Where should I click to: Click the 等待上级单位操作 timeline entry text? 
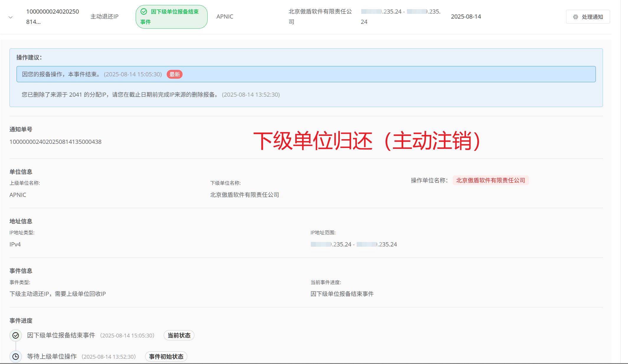coord(52,357)
